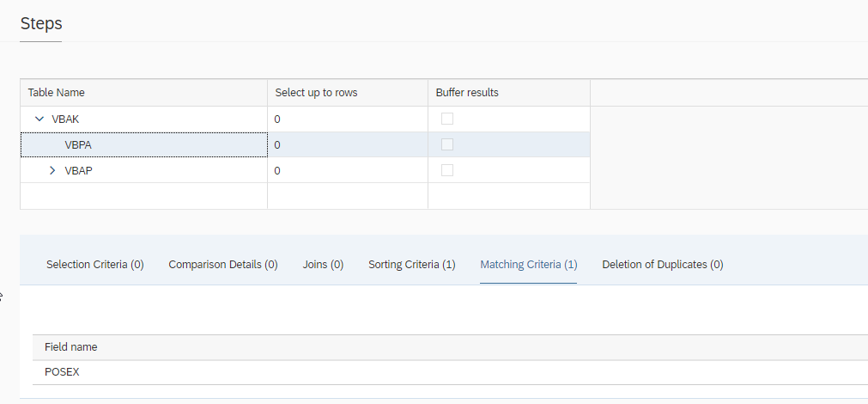868x404 pixels.
Task: Click the Table Name column header
Action: (x=57, y=93)
